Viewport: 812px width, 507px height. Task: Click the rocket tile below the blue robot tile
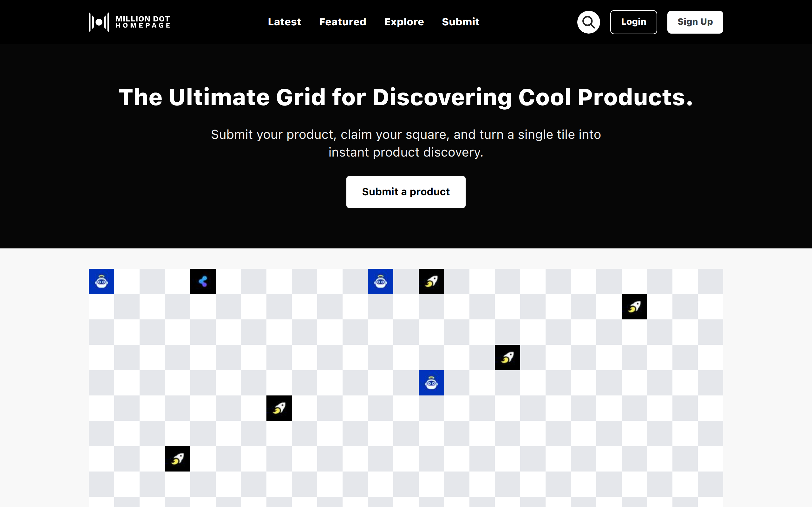[279, 408]
